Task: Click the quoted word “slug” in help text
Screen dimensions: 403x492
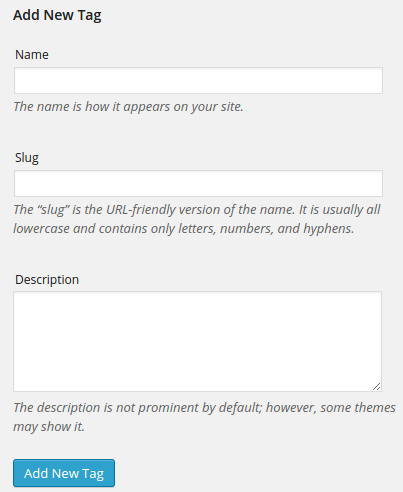Action: (x=53, y=210)
